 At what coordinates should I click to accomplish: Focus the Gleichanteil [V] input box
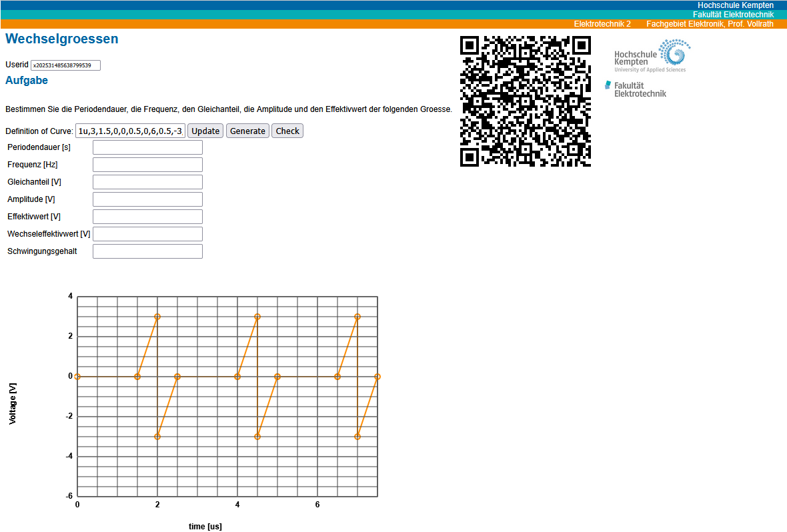[x=147, y=182]
